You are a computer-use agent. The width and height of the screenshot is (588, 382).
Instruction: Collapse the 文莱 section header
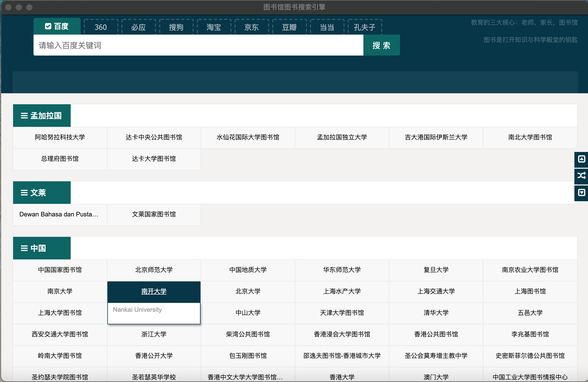pos(38,193)
